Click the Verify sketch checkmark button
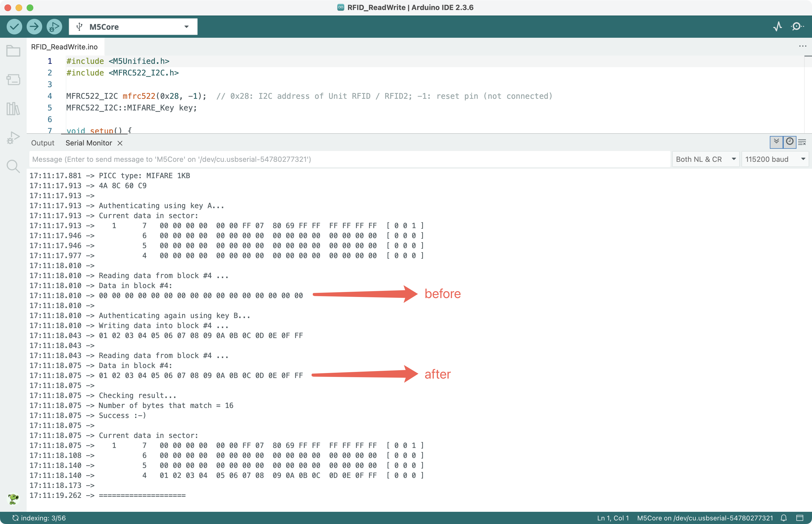 click(x=14, y=27)
